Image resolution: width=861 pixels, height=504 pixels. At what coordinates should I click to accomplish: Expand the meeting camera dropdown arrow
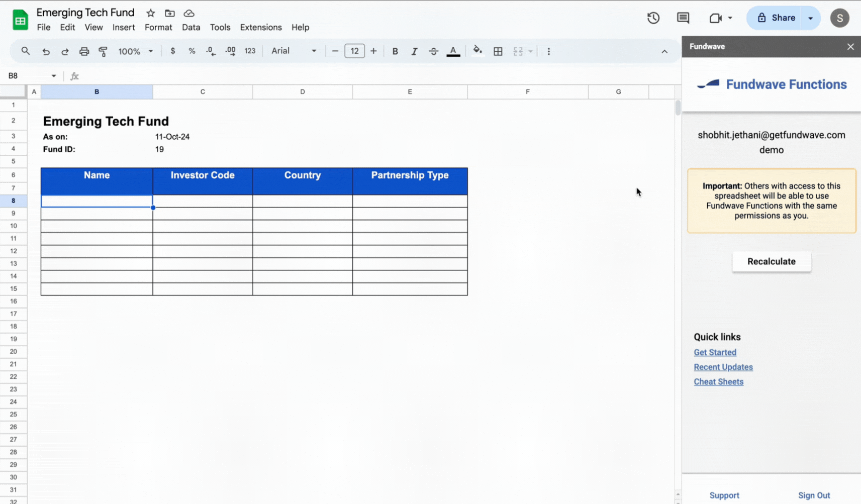click(730, 18)
